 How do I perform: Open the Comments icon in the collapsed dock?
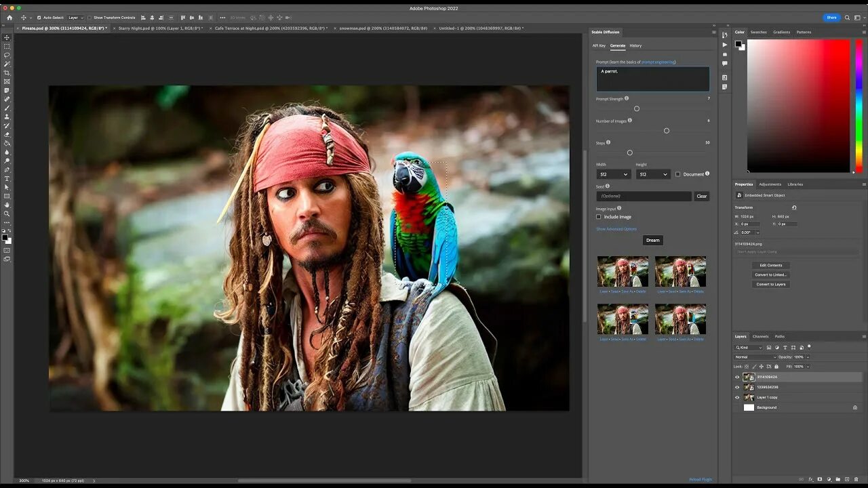[x=725, y=64]
